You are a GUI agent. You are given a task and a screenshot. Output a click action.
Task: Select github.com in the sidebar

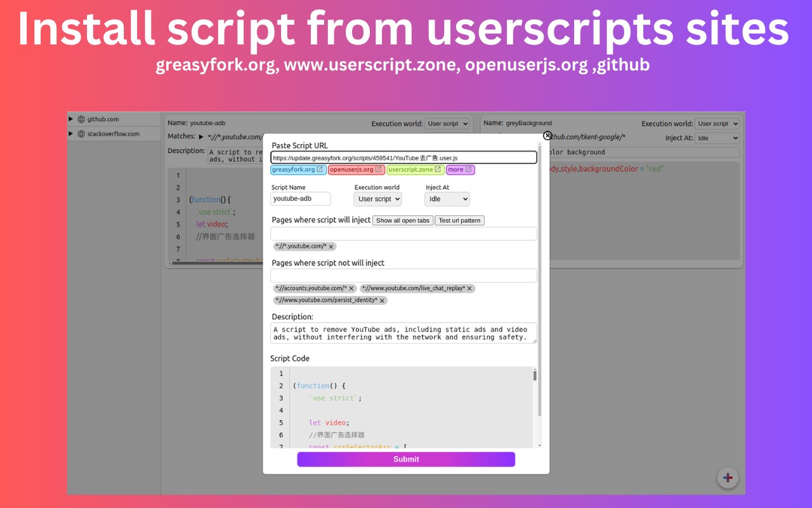(x=103, y=119)
